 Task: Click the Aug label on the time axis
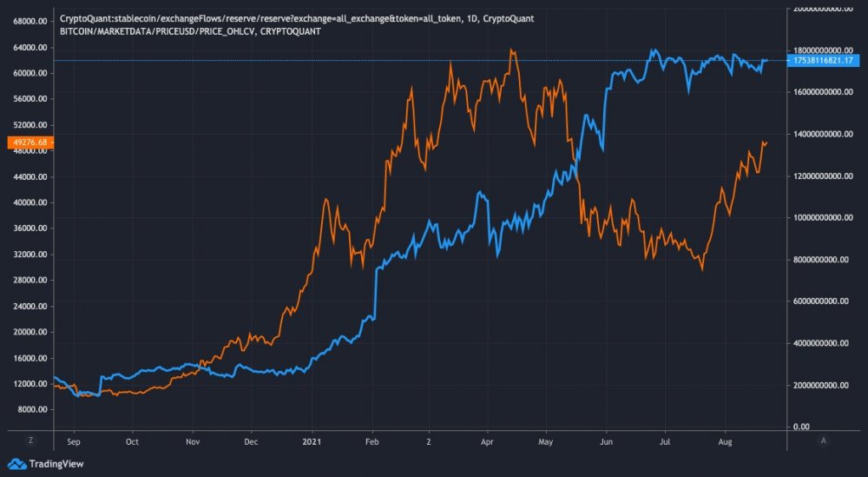point(727,441)
